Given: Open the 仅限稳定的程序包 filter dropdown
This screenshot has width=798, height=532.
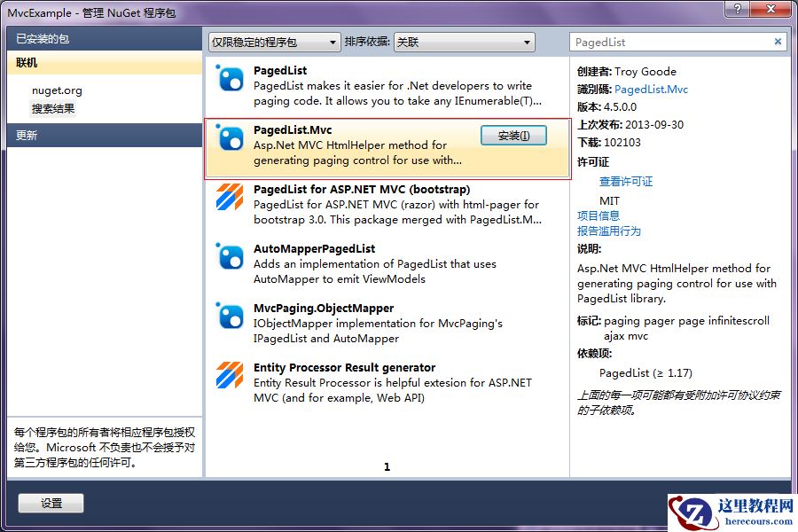Looking at the screenshot, I should coord(276,42).
